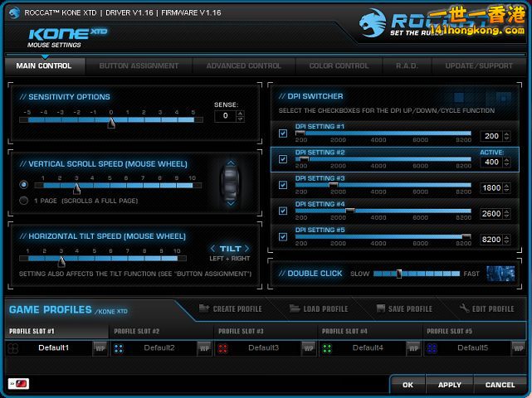Increase the Sense value with up arrow
Viewport: 532px width, 398px height.
pyautogui.click(x=241, y=114)
